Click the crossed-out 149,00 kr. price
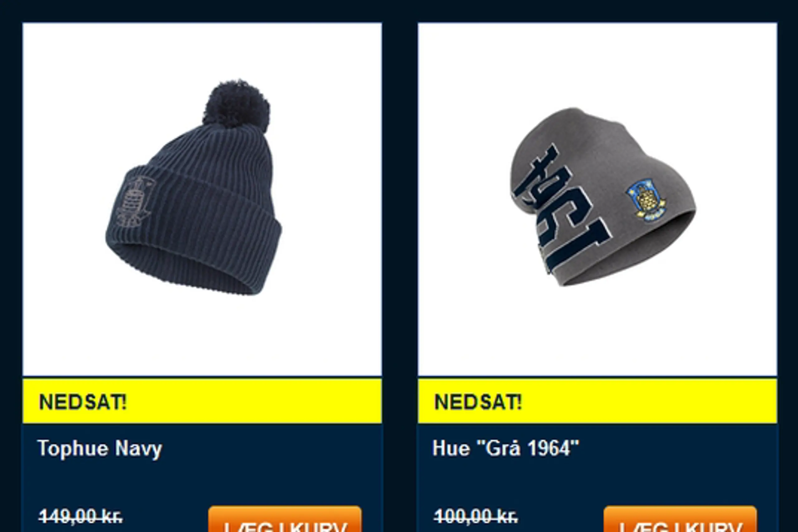Image resolution: width=798 pixels, height=532 pixels. (80, 516)
